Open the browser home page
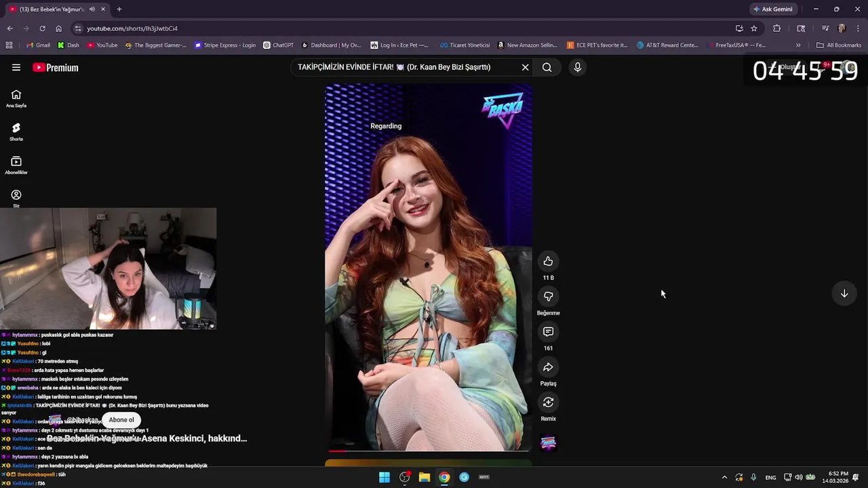Viewport: 868px width, 488px height. pyautogui.click(x=58, y=28)
